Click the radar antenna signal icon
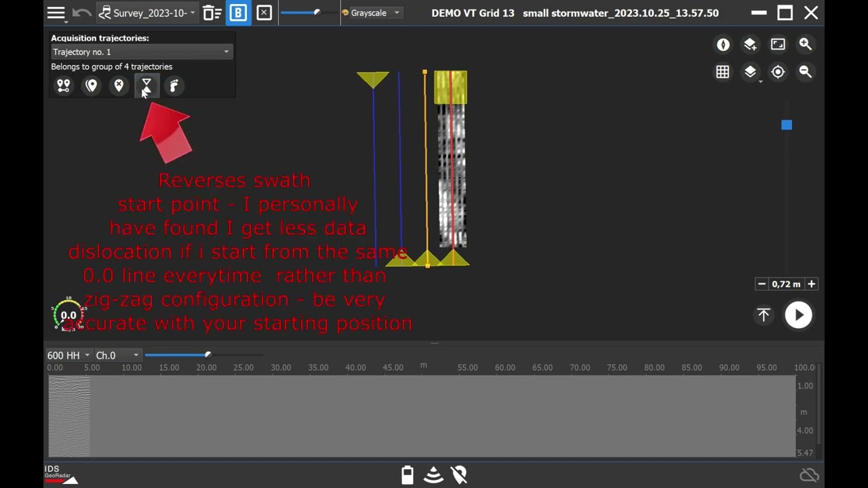This screenshot has height=488, width=868. (x=433, y=475)
